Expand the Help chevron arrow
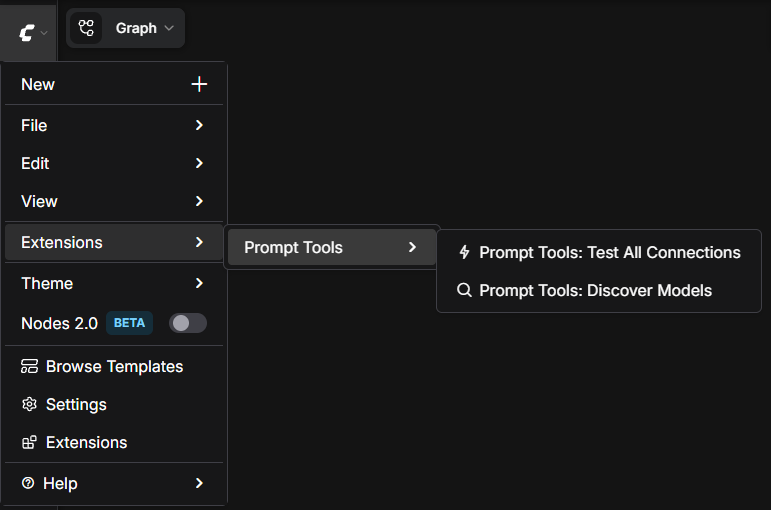 [199, 483]
